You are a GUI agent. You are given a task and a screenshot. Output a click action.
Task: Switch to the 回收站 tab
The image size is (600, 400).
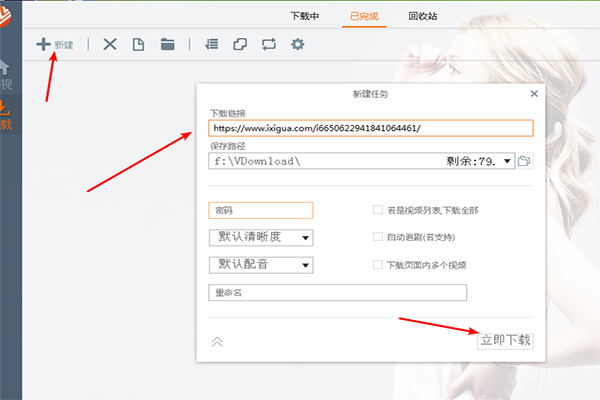pos(424,16)
